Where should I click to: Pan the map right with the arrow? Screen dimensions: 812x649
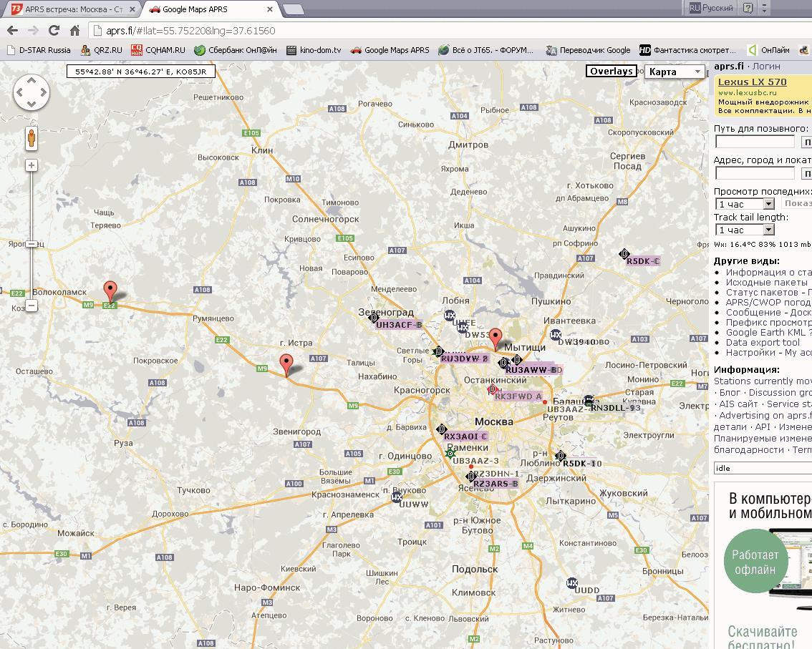[43, 92]
